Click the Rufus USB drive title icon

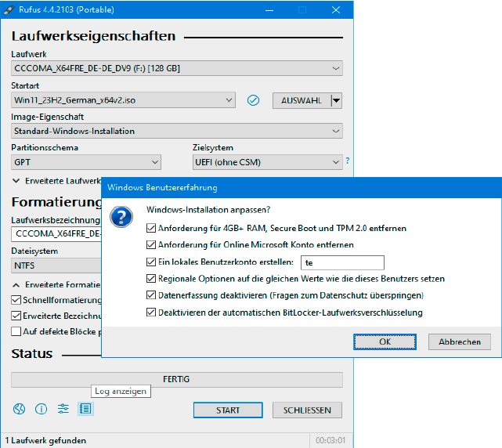(x=9, y=10)
